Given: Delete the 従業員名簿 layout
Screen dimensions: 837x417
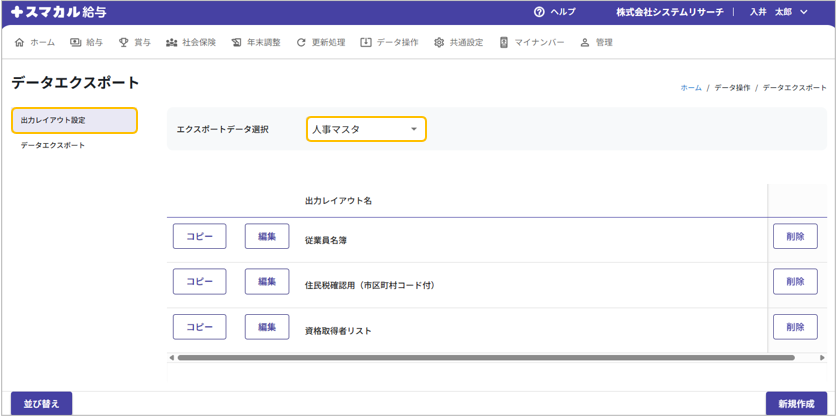Looking at the screenshot, I should 795,236.
